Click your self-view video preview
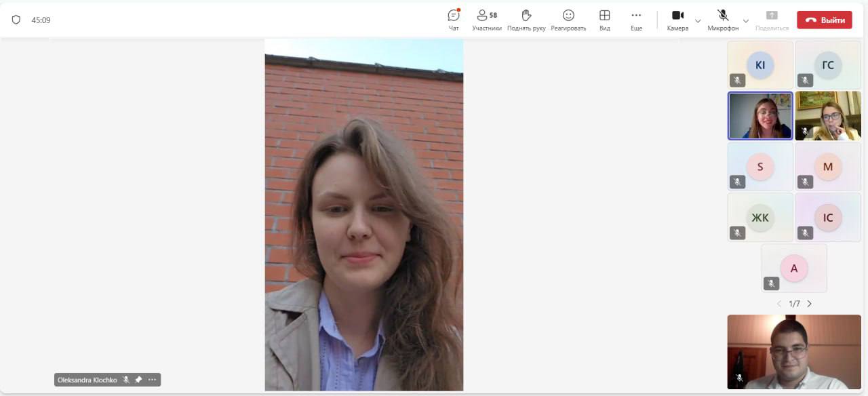 [x=794, y=352]
